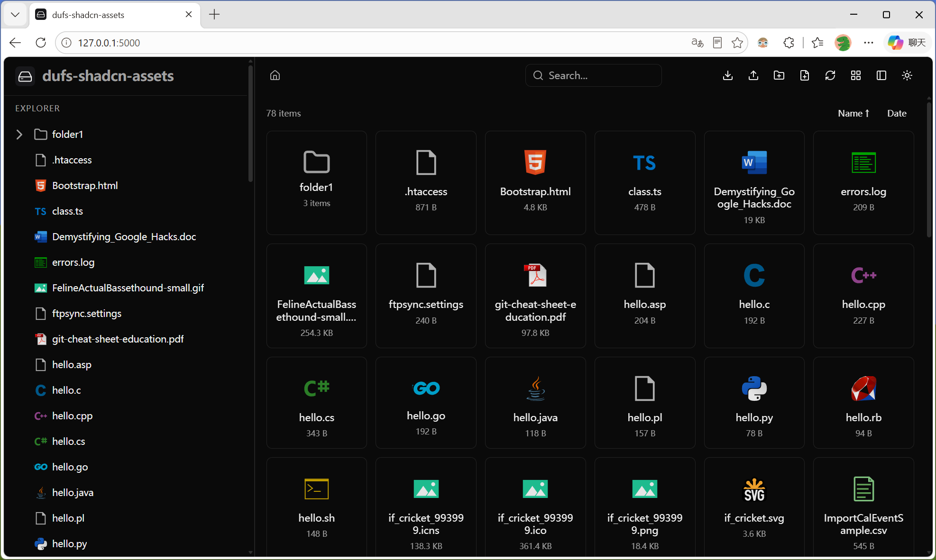Add page to browser favorites star
The image size is (936, 560).
point(737,43)
